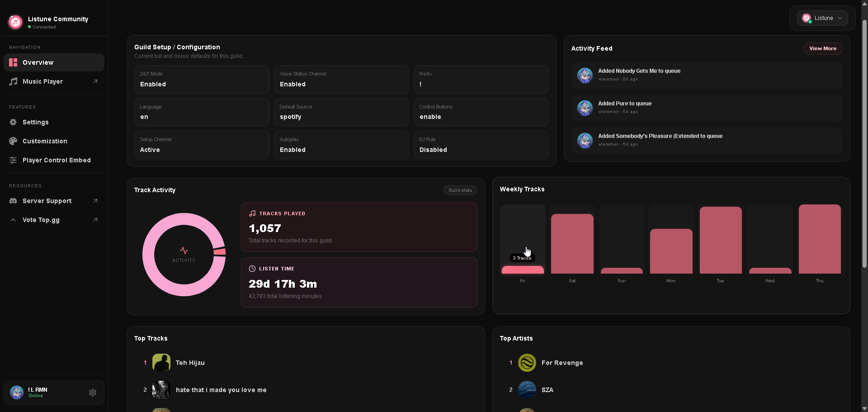This screenshot has height=412, width=868.
Task: Click the Settings gear icon in sidebar
Action: click(13, 122)
